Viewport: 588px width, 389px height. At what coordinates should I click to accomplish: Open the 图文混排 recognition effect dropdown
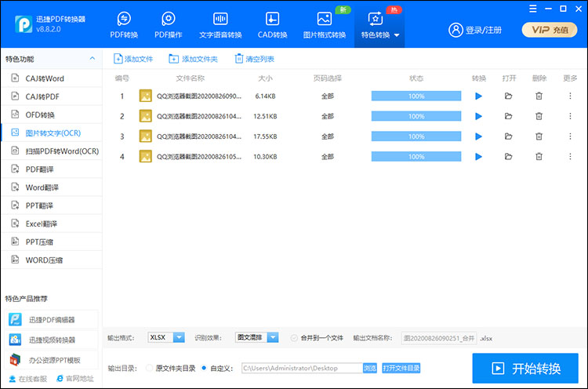257,337
